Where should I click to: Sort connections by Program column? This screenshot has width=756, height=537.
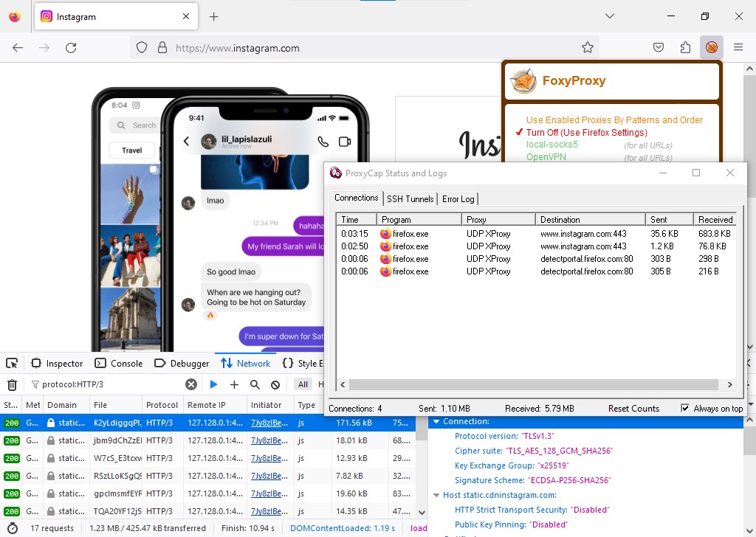(x=419, y=220)
